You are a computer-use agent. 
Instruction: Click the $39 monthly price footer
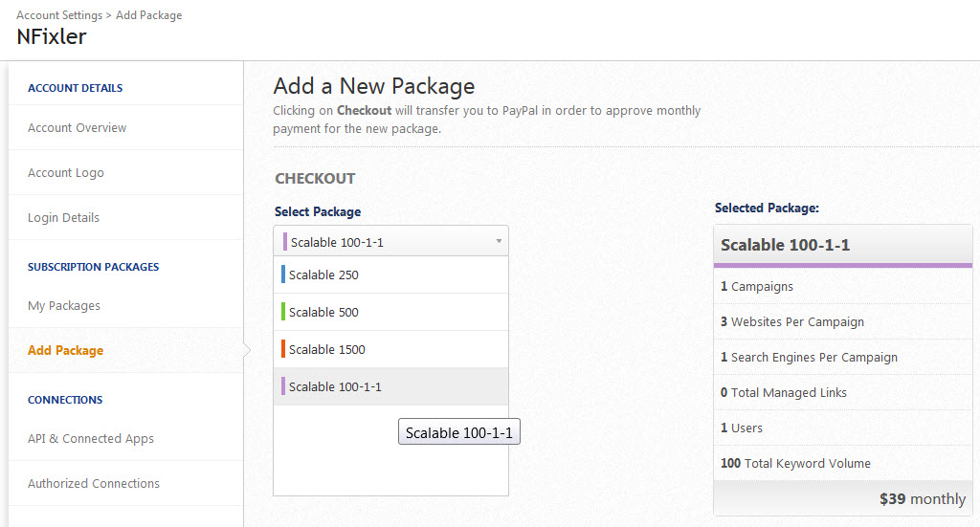pyautogui.click(x=922, y=499)
